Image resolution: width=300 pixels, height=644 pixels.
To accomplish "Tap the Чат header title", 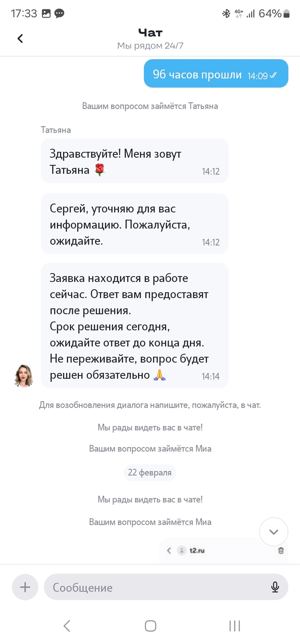I will [150, 33].
